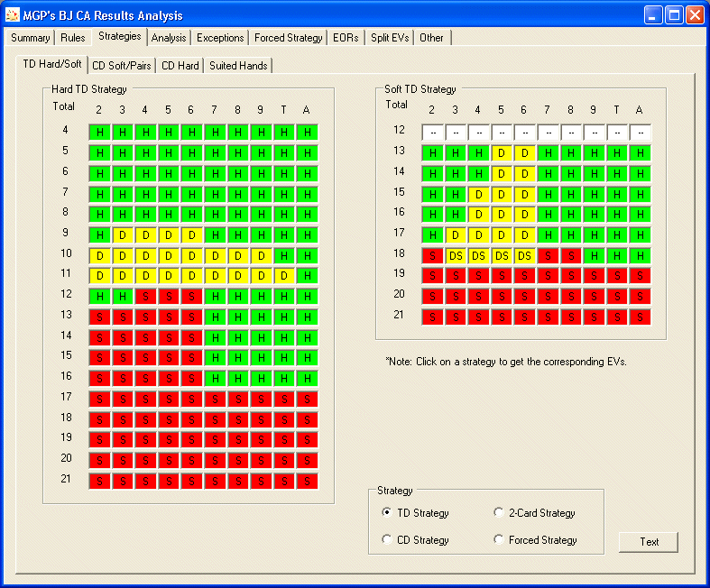
Task: Click soft 21 vs dealer A S cell
Action: tap(640, 317)
